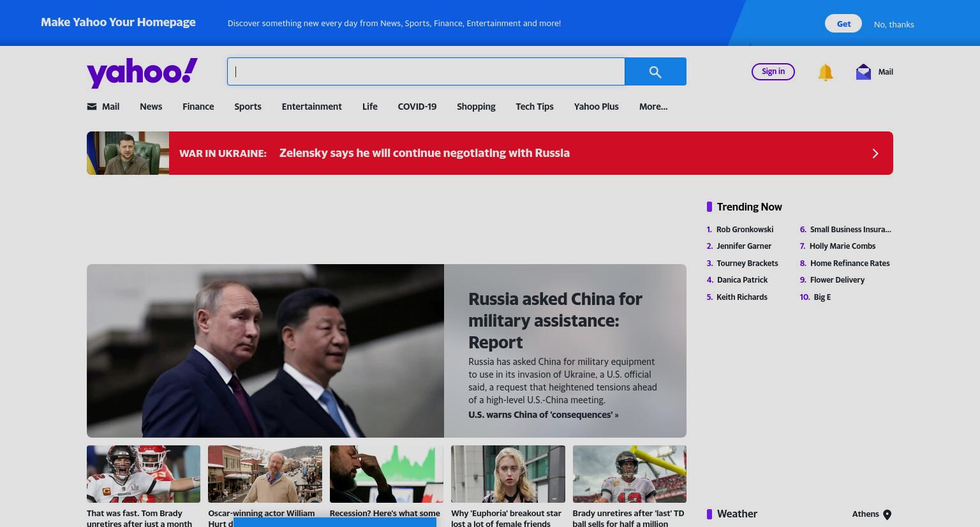Open the Life navigation item
The image size is (980, 527).
click(x=369, y=107)
